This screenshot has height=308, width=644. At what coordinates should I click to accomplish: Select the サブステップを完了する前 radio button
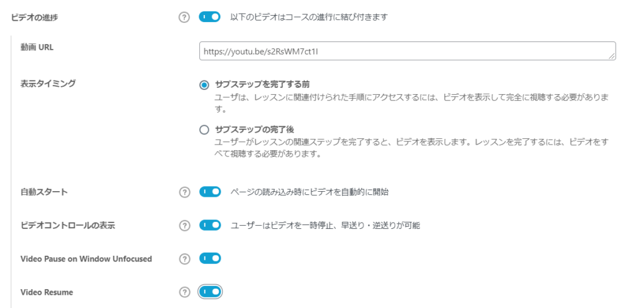204,85
